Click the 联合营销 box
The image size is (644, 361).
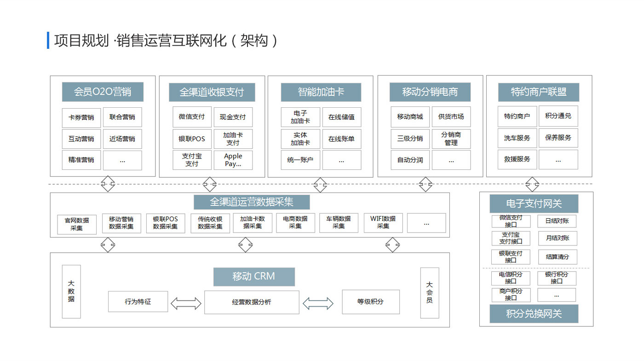122,117
